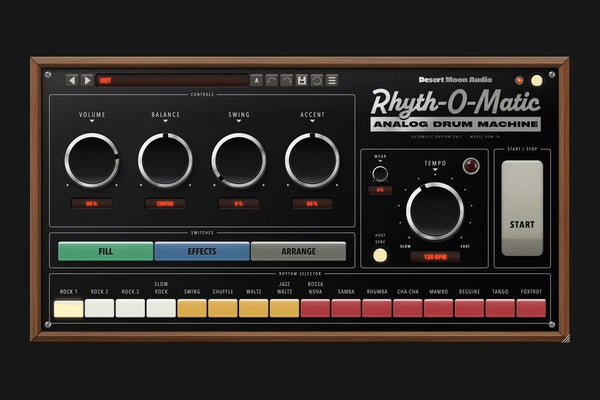The height and width of the screenshot is (400, 600).
Task: Select the Slow Rock rhythm pad
Action: (161, 309)
